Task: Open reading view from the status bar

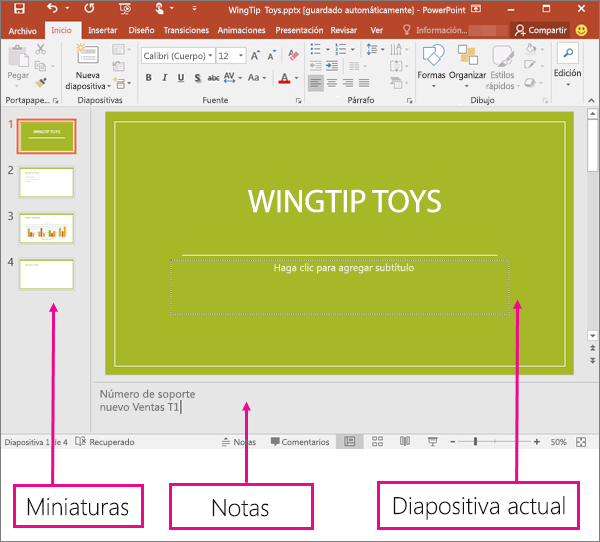Action: pos(405,441)
